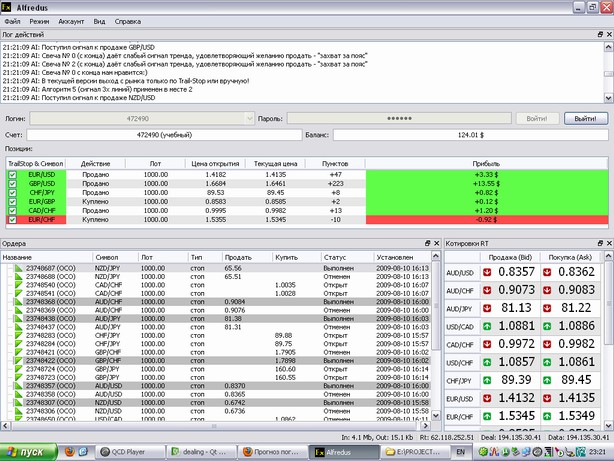Sort orders by Символ column header
This screenshot has height=461, width=614.
click(115, 257)
